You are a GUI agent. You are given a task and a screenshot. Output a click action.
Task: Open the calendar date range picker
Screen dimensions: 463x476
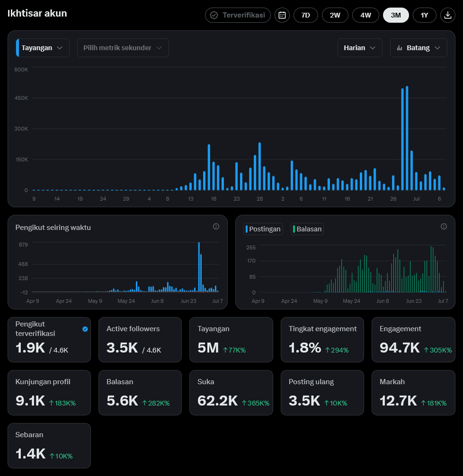point(282,15)
